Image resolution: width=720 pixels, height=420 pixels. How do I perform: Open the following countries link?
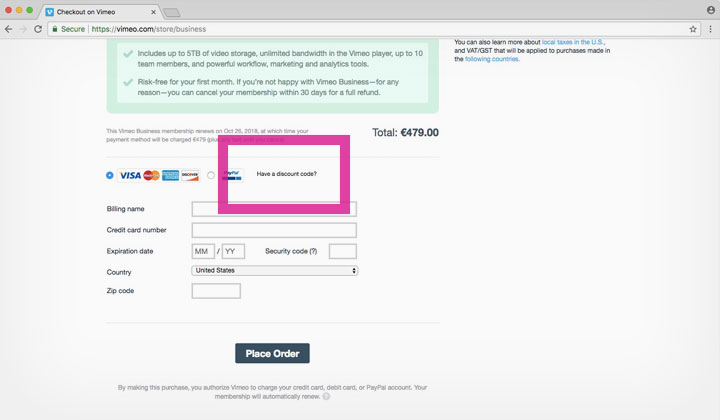pos(491,59)
